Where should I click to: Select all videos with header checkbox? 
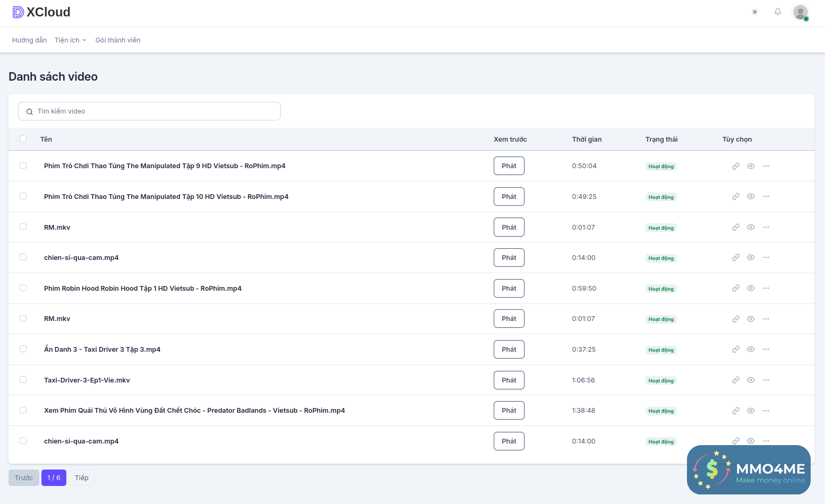pos(23,139)
